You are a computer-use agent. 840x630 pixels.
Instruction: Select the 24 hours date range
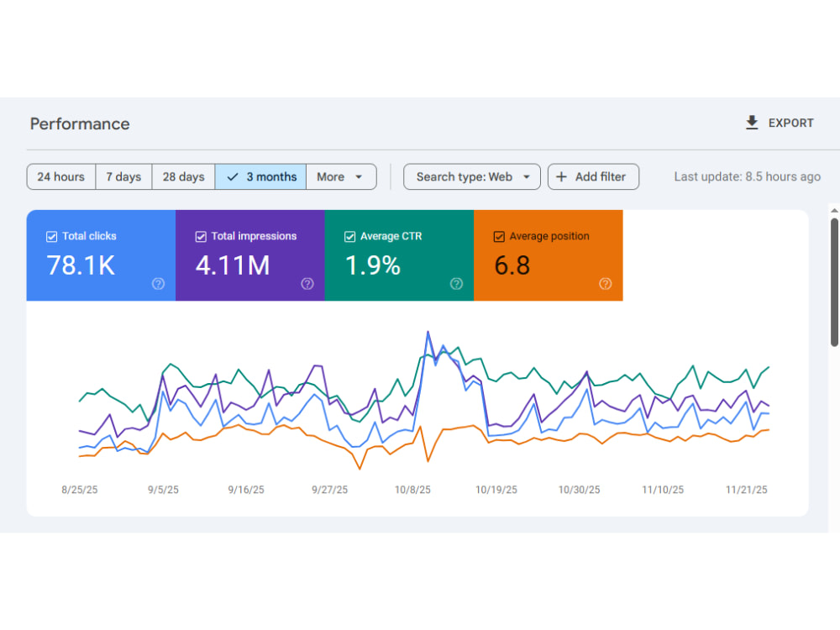point(61,176)
